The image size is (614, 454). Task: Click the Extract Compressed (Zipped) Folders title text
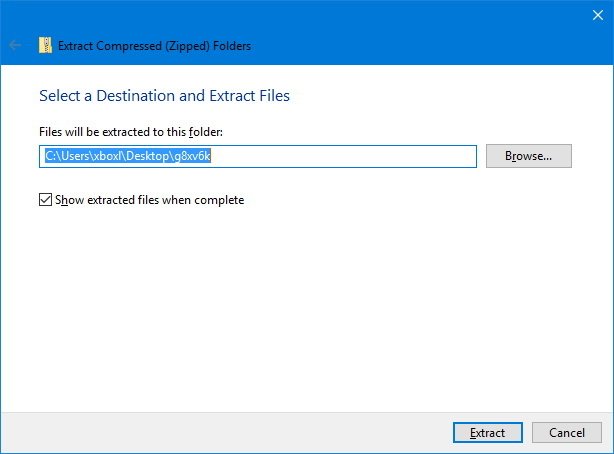click(155, 45)
